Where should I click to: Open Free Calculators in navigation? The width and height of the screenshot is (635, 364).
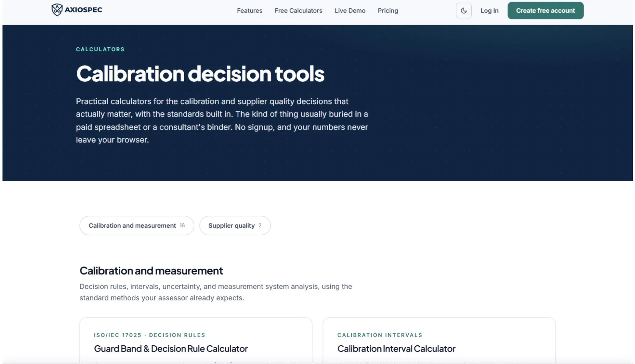298,11
